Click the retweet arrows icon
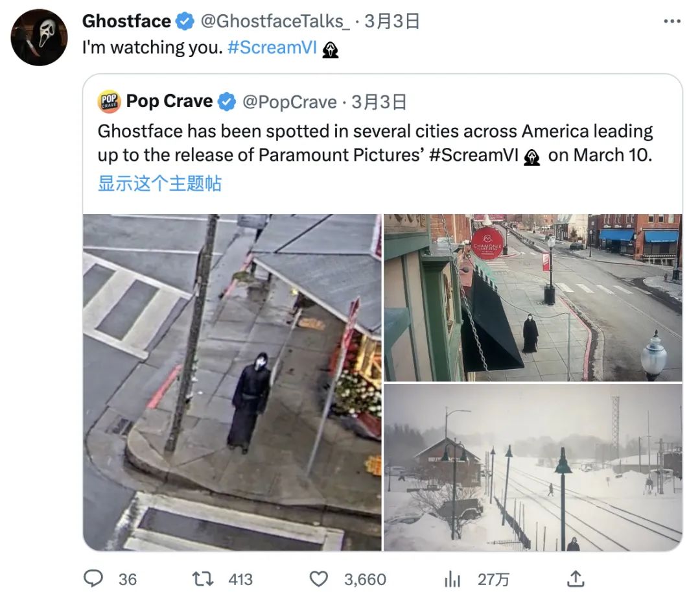Screen dimensions: 700x598 click(202, 579)
